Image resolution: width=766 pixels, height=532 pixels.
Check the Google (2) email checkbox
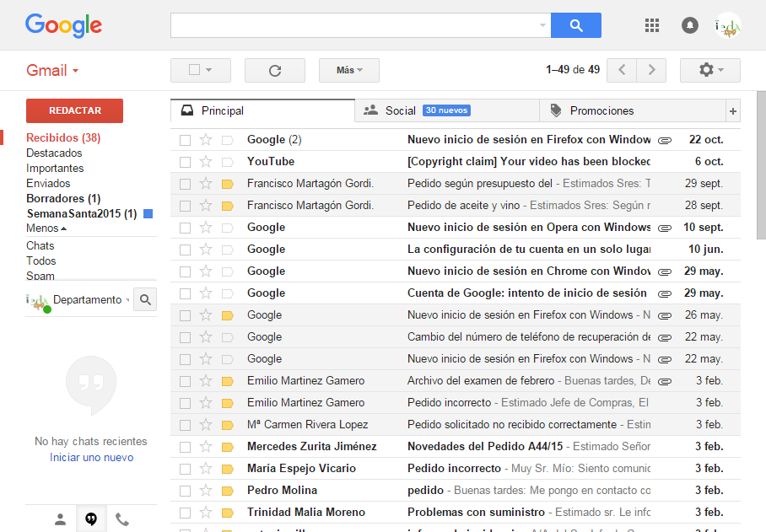185,141
